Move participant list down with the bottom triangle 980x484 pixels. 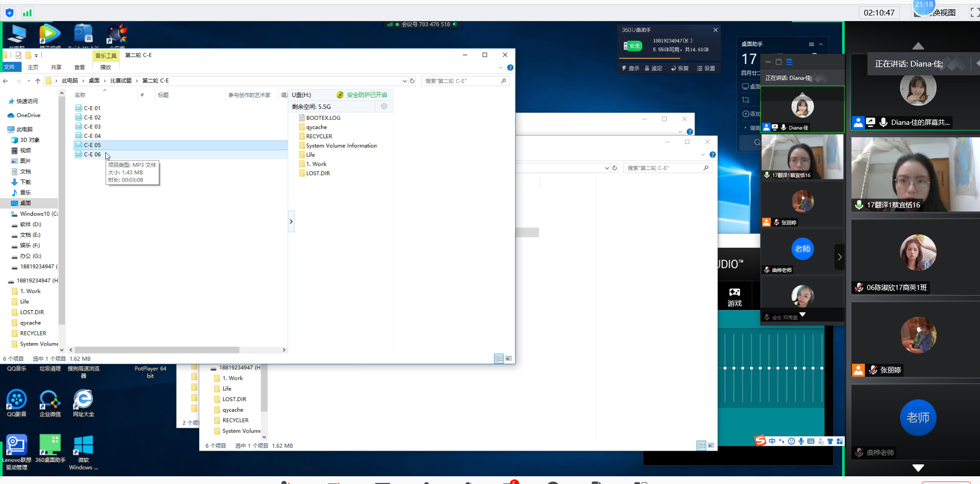tap(918, 468)
